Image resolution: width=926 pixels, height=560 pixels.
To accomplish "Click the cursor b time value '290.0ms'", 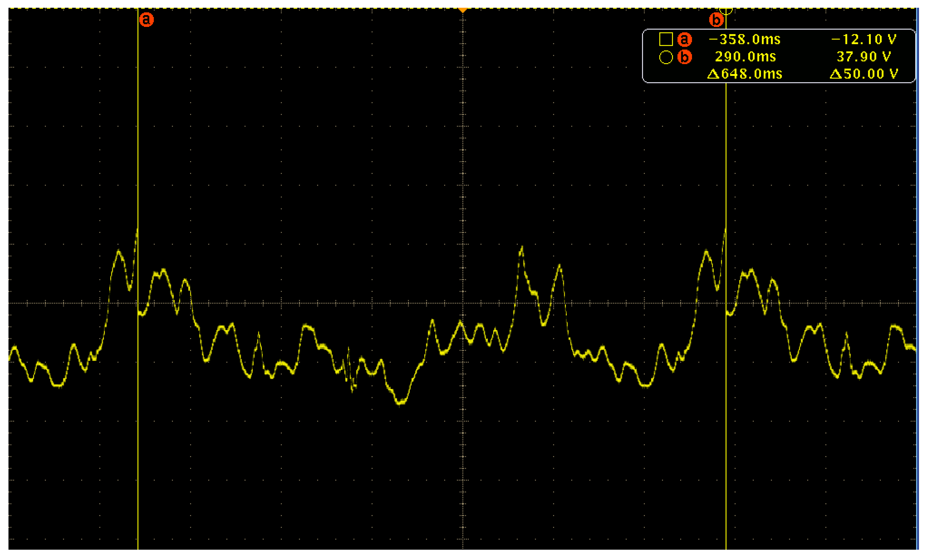I will pos(745,57).
